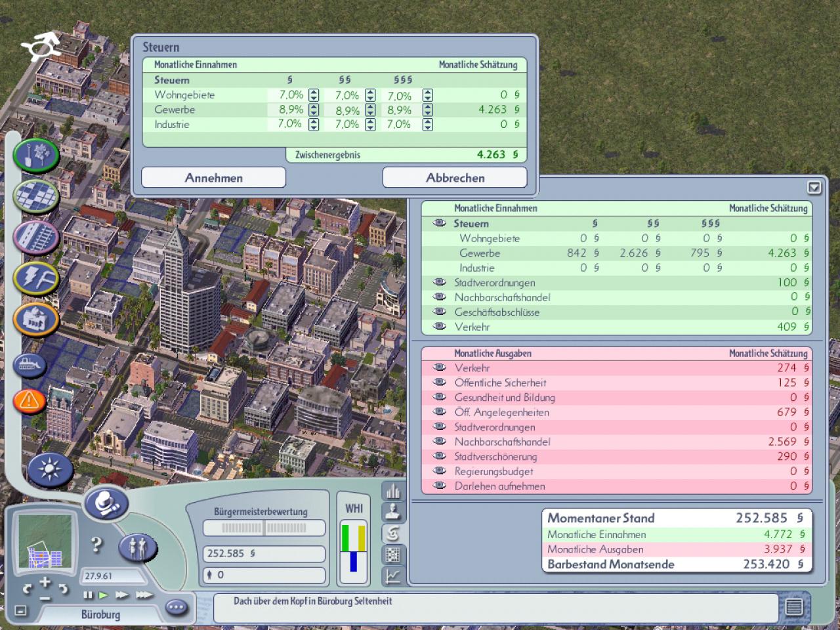
Task: Toggle the eye for Geschäftsabschlüsse
Action: click(440, 312)
